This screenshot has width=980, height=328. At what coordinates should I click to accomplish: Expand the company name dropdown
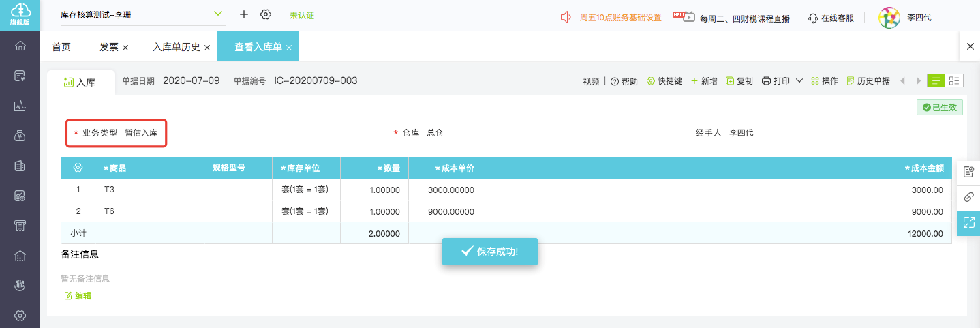(218, 14)
